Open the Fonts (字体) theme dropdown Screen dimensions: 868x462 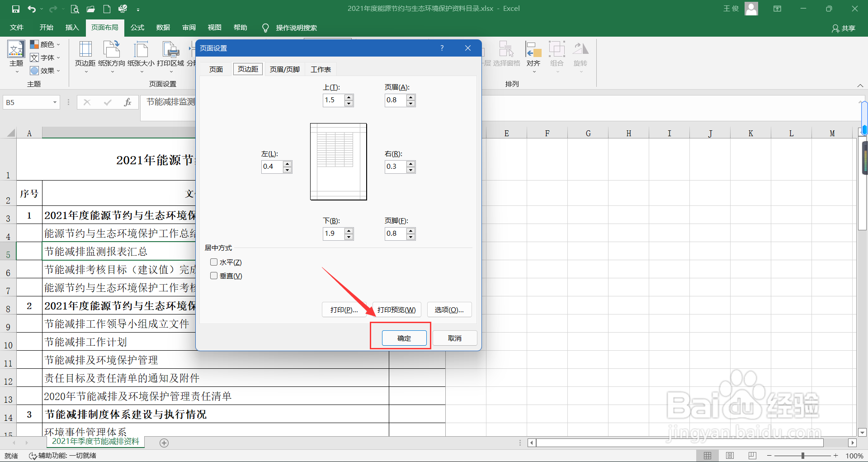click(x=45, y=57)
